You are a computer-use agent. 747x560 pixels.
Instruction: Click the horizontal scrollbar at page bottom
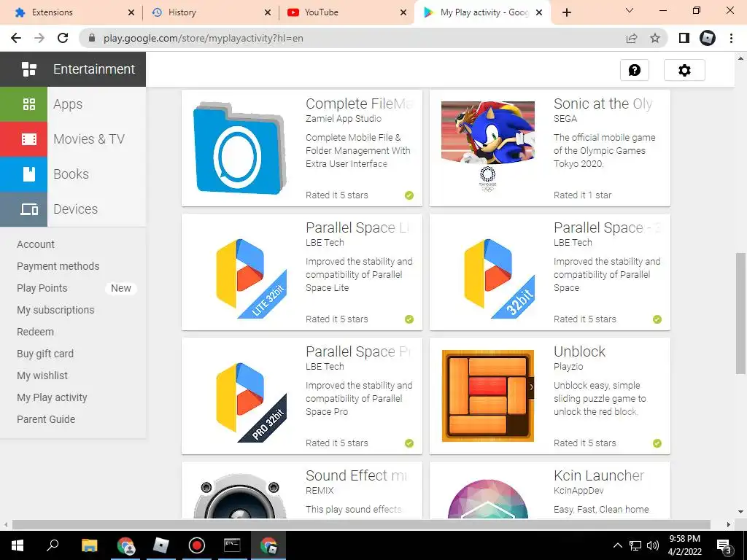[x=361, y=524]
